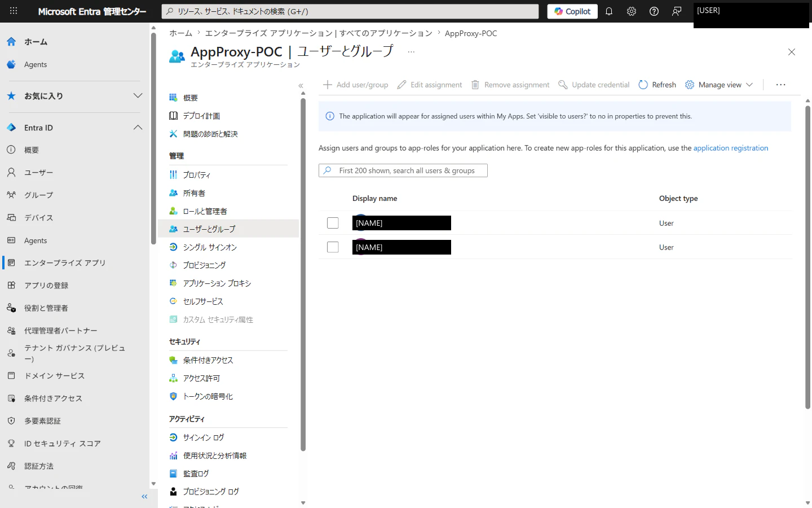Go to ホーム in left navigation
The image size is (812, 508).
click(36, 42)
